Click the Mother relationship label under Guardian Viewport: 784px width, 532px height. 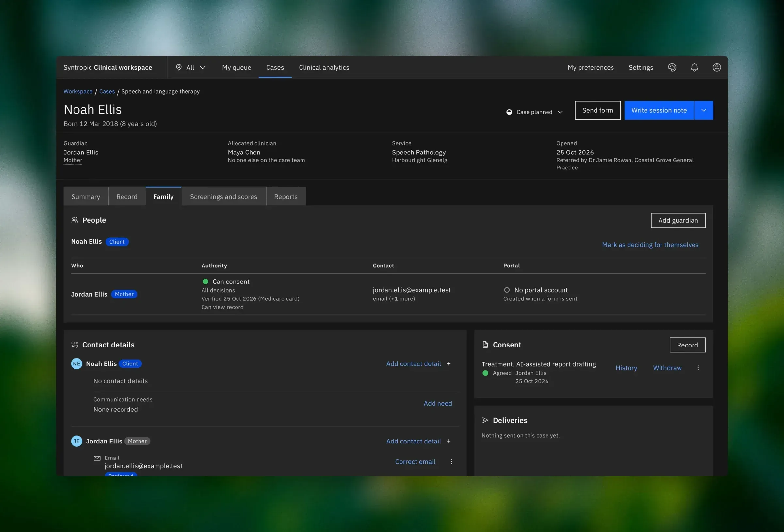click(73, 160)
